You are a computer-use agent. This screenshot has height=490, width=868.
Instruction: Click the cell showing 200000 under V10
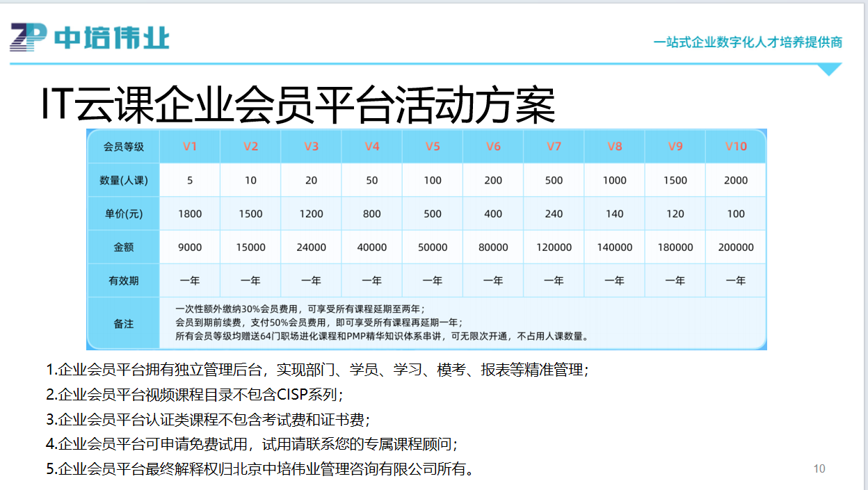tap(735, 247)
